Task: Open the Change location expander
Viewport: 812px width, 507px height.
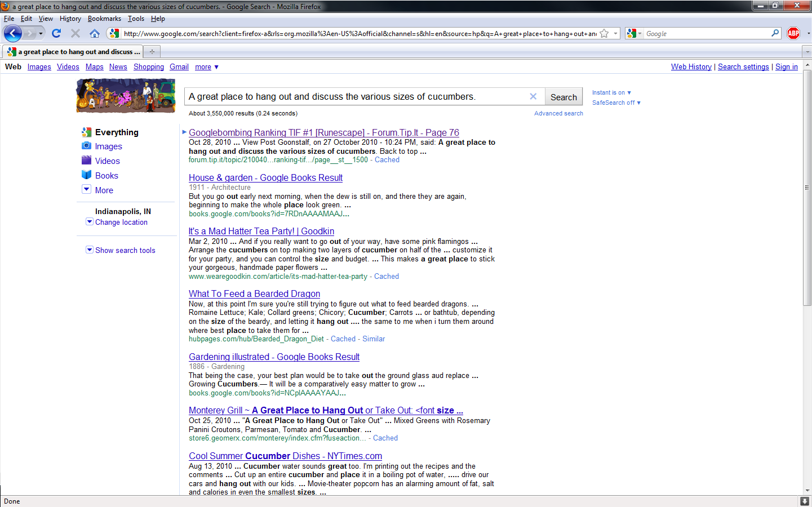Action: [117, 222]
